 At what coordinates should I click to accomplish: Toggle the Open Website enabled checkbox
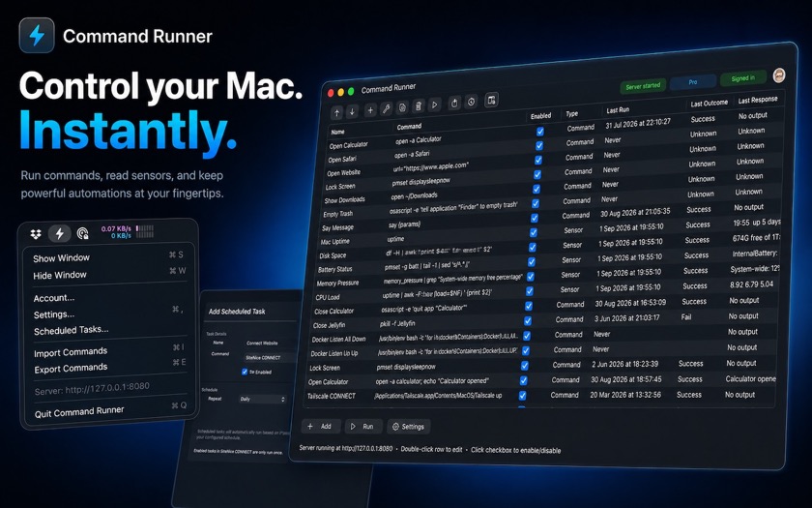point(538,161)
